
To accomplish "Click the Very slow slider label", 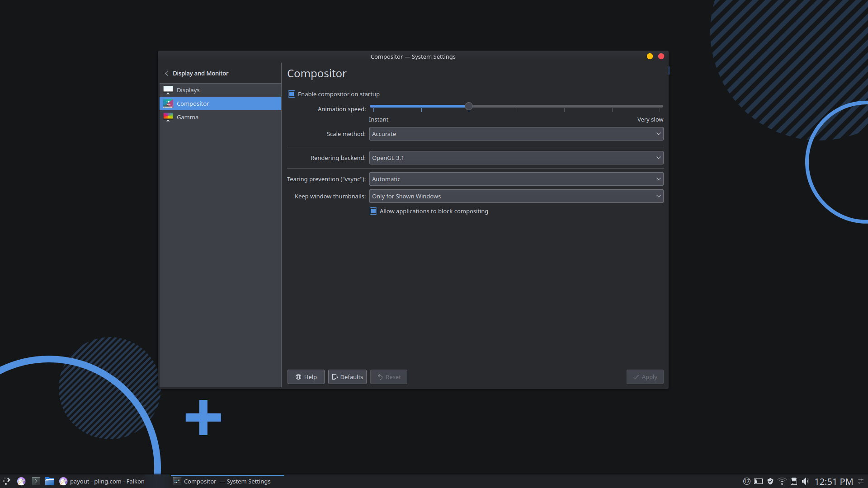I will coord(650,119).
